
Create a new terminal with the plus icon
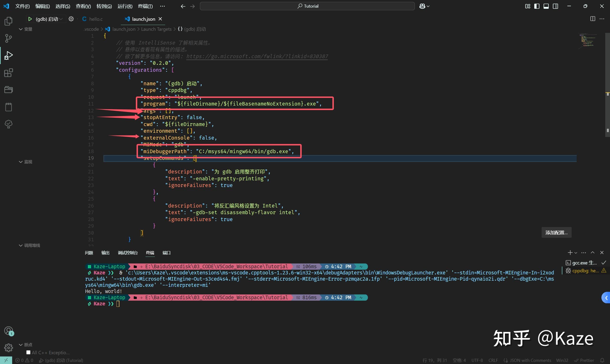[570, 253]
